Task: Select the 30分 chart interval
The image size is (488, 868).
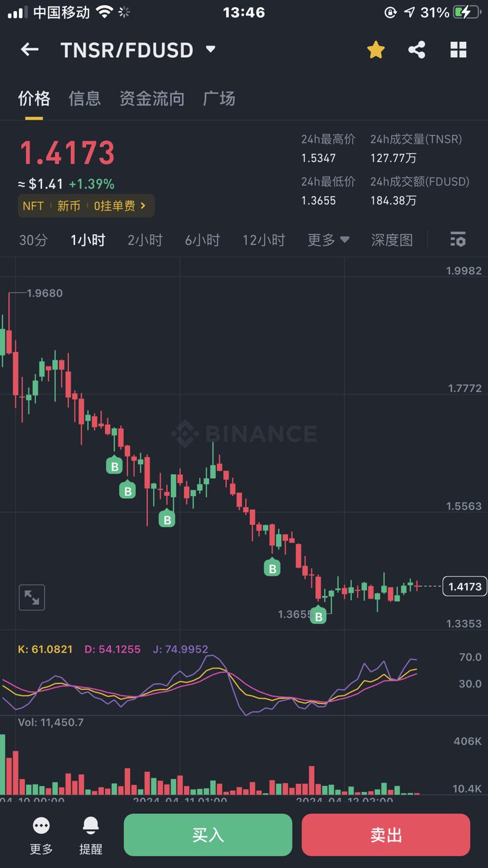Action: 33,240
